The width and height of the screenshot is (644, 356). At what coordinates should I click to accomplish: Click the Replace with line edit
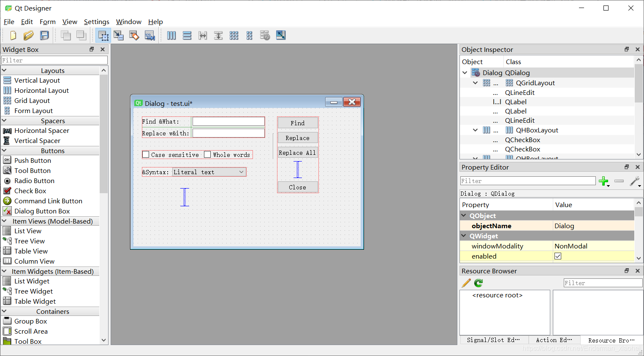pos(228,133)
